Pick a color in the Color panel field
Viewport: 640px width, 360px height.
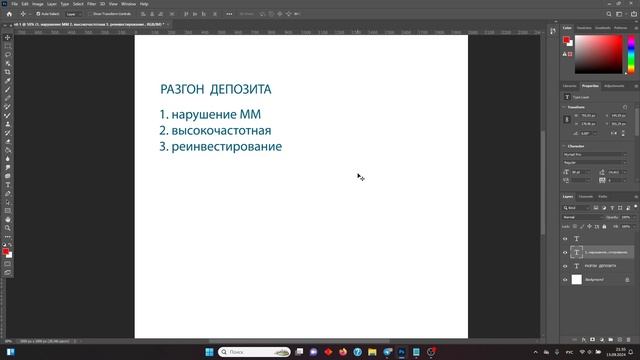point(599,54)
